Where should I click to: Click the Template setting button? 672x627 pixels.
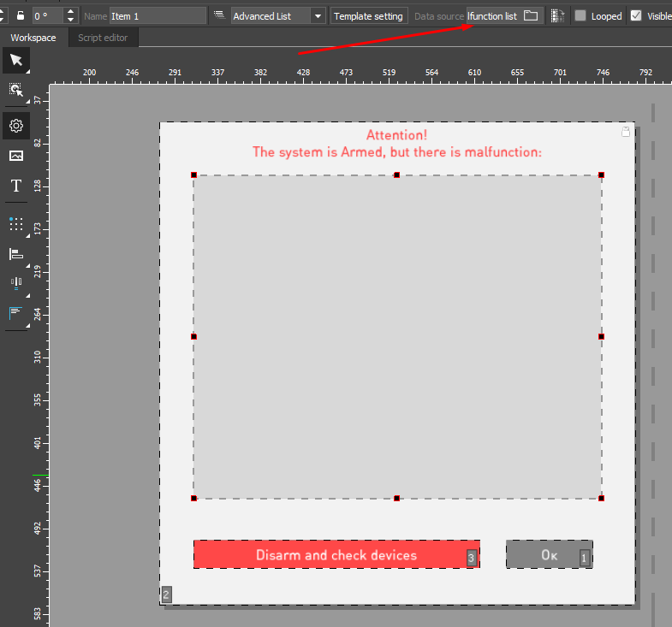[x=368, y=15]
